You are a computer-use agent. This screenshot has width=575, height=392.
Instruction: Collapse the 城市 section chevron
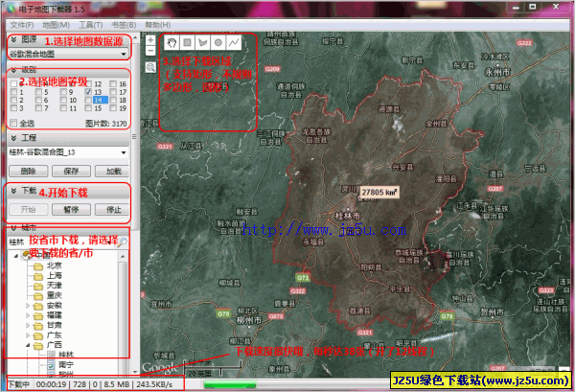[x=14, y=228]
